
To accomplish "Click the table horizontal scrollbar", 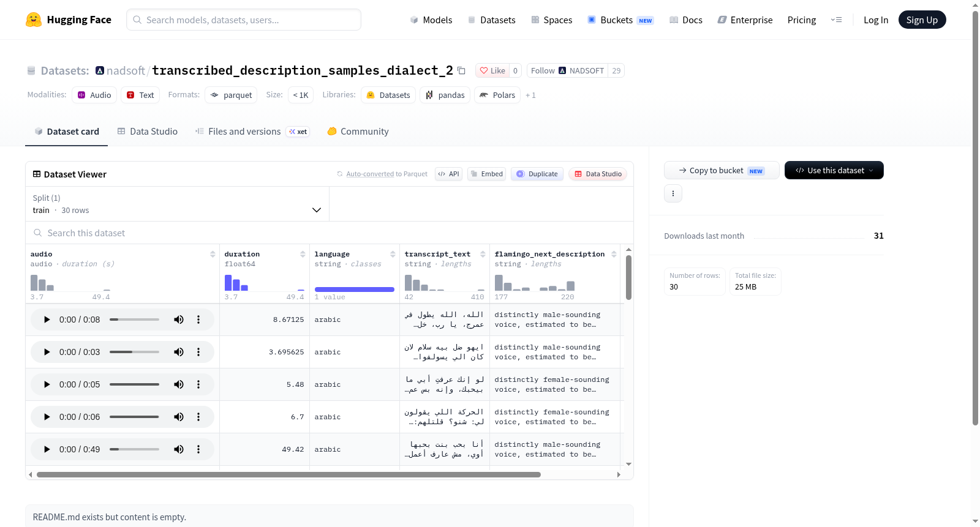I will coord(288,474).
